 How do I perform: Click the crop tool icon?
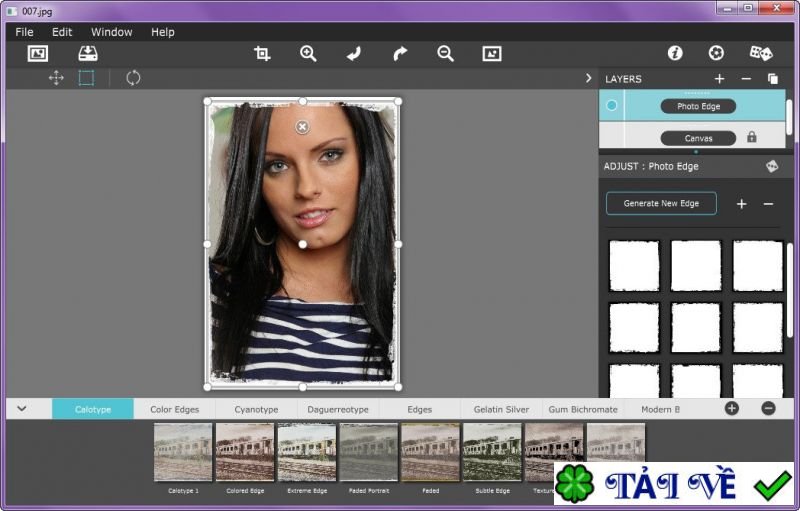pos(262,54)
